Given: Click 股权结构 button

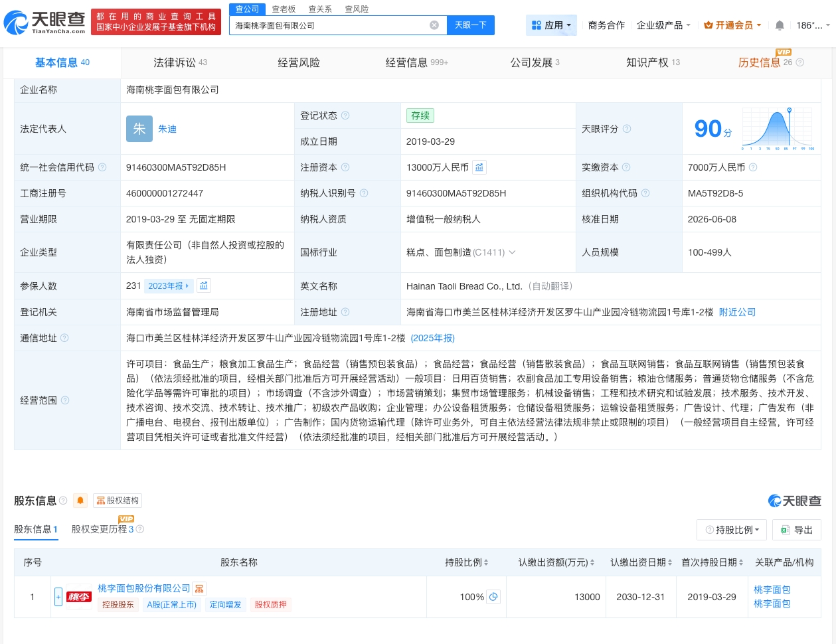Looking at the screenshot, I should (117, 501).
